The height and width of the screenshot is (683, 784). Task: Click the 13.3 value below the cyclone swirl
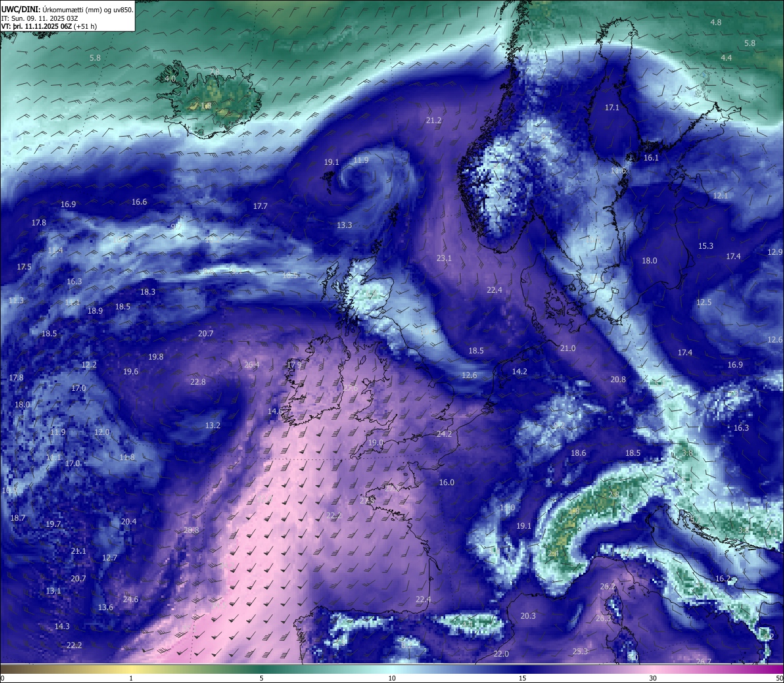coord(344,225)
